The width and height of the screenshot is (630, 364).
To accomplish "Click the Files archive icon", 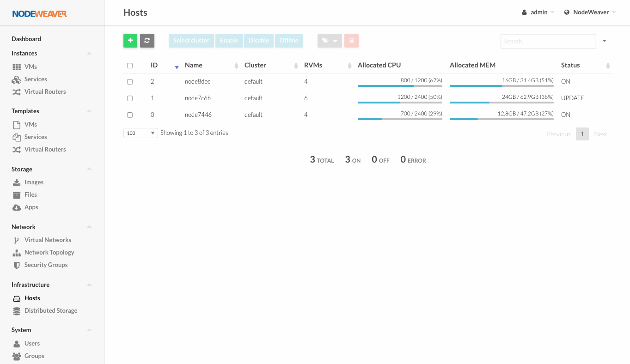I will tap(17, 195).
